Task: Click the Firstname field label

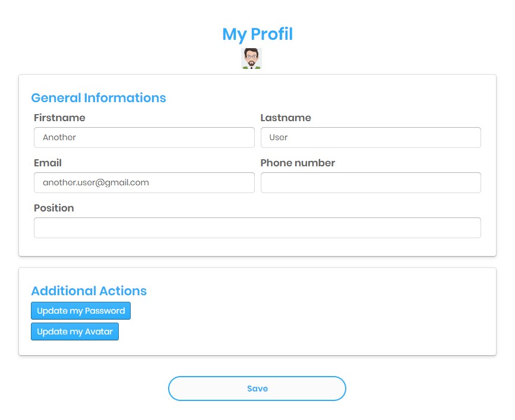Action: [x=59, y=118]
